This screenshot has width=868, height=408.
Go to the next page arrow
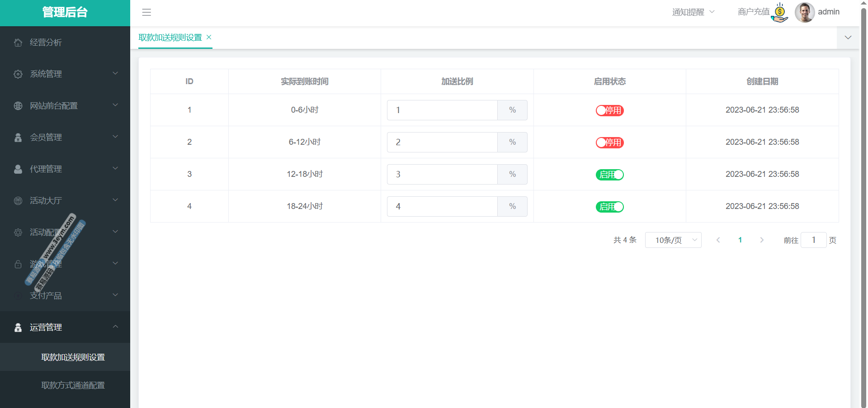762,240
